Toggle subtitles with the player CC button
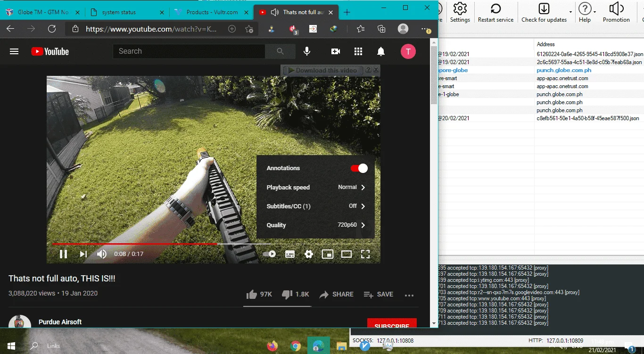Viewport: 644px width, 354px height. 290,254
